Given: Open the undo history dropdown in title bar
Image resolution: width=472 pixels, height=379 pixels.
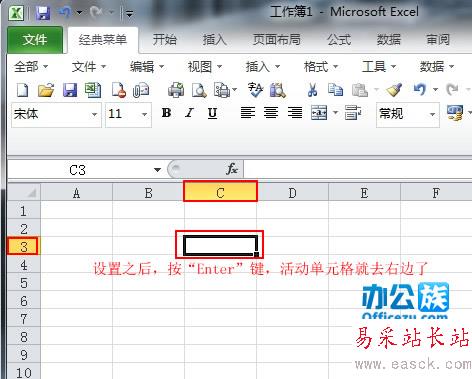Looking at the screenshot, I should 79,13.
